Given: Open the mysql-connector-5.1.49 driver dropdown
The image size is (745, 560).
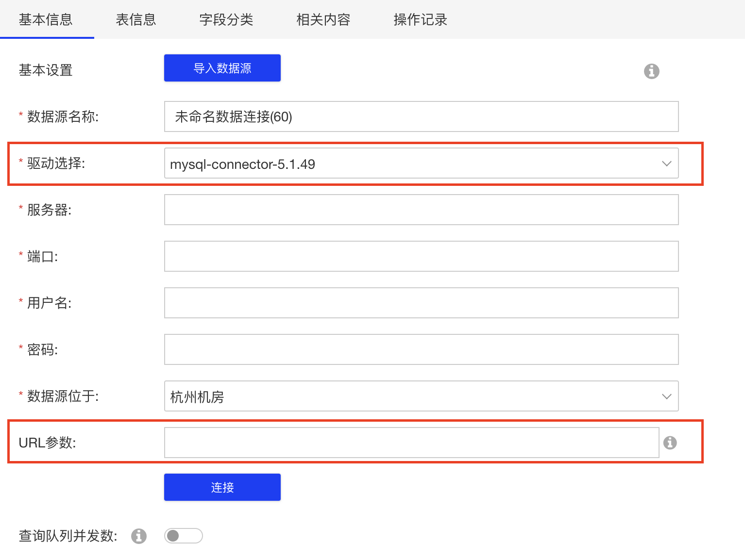Looking at the screenshot, I should coord(421,164).
